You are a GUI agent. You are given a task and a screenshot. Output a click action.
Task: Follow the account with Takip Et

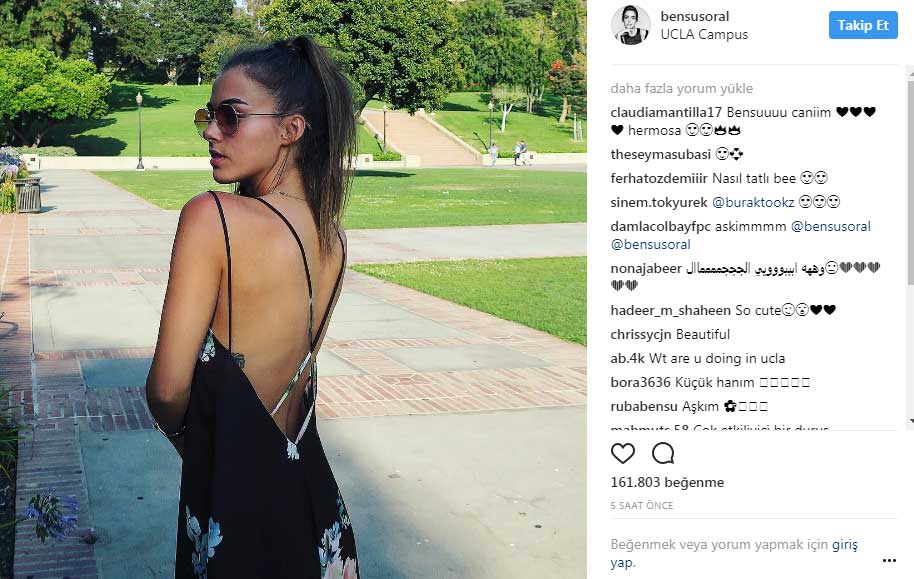[863, 25]
